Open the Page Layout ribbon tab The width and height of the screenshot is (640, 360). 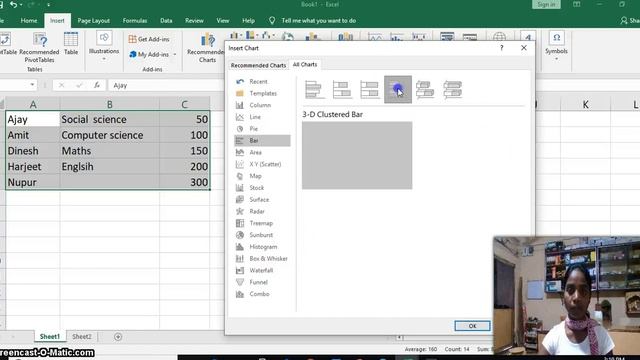pos(93,20)
